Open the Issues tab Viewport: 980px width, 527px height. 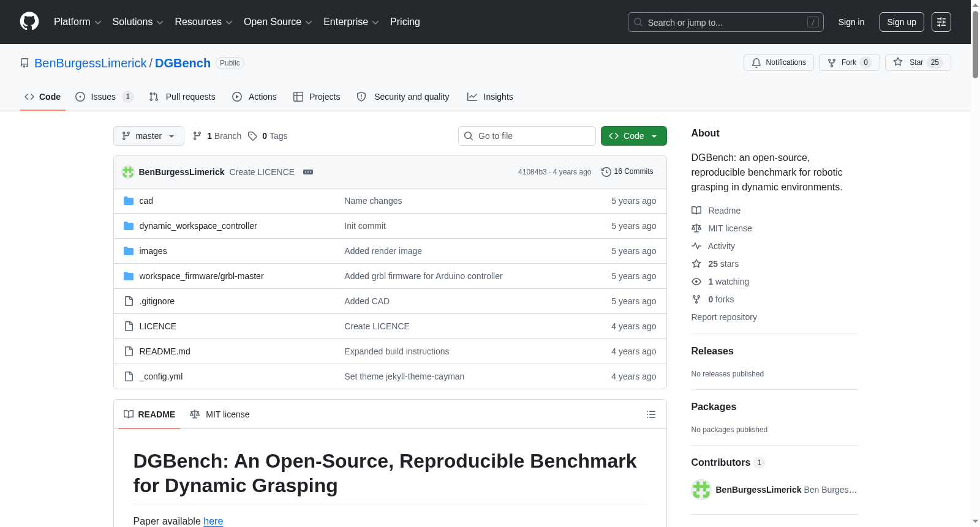pyautogui.click(x=104, y=97)
